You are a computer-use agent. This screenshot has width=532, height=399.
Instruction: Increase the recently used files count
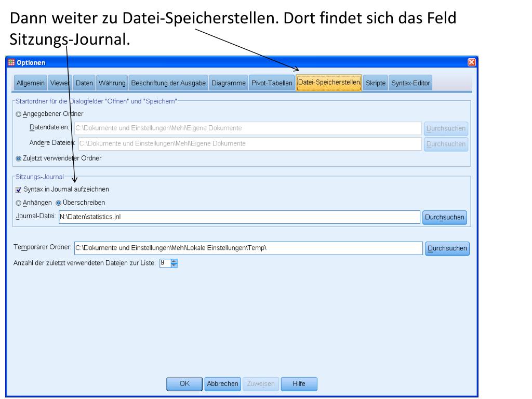pyautogui.click(x=174, y=261)
